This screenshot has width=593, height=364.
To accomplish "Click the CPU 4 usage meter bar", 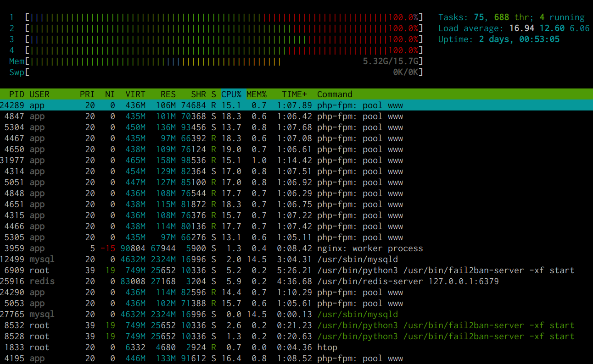I will pyautogui.click(x=224, y=50).
